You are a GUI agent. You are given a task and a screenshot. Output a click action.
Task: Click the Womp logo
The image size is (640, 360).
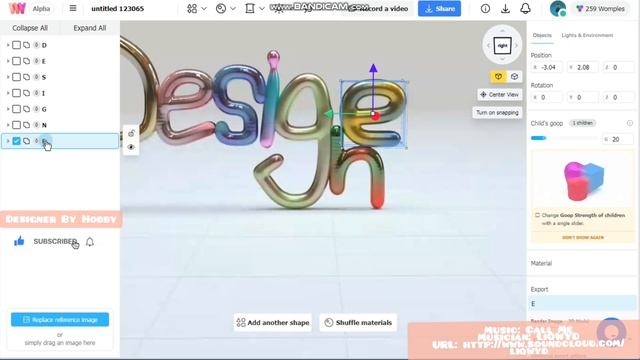pyautogui.click(x=17, y=8)
